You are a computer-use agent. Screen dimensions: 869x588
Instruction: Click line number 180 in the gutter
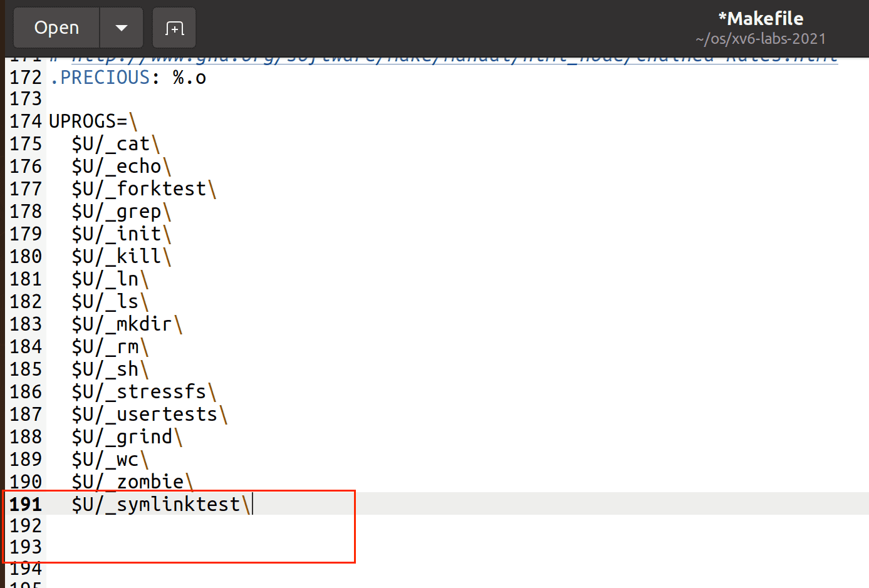click(x=26, y=257)
